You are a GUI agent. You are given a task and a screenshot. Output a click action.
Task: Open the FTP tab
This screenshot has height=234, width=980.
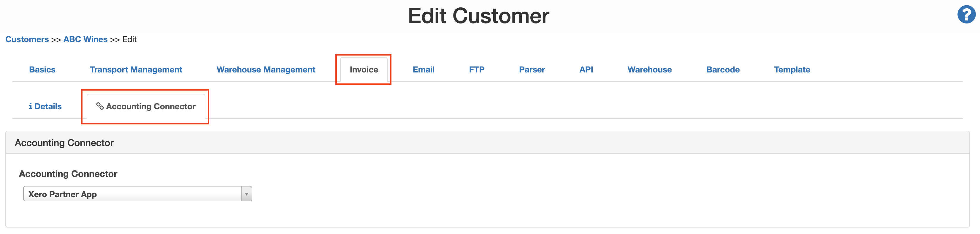(477, 69)
